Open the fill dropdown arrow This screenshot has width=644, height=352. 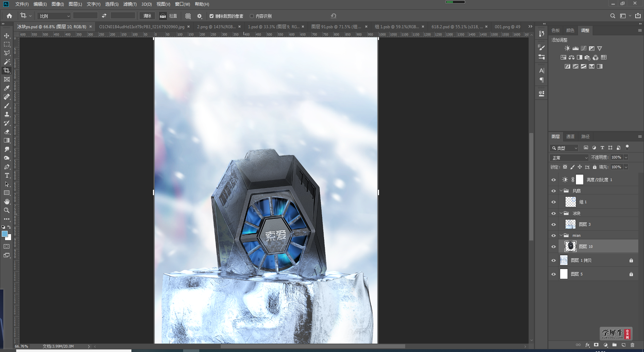coord(626,167)
